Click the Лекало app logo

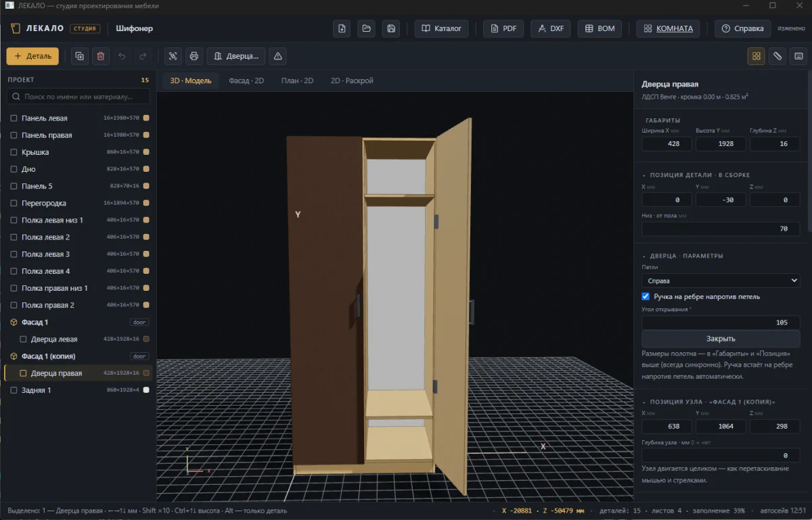point(15,28)
